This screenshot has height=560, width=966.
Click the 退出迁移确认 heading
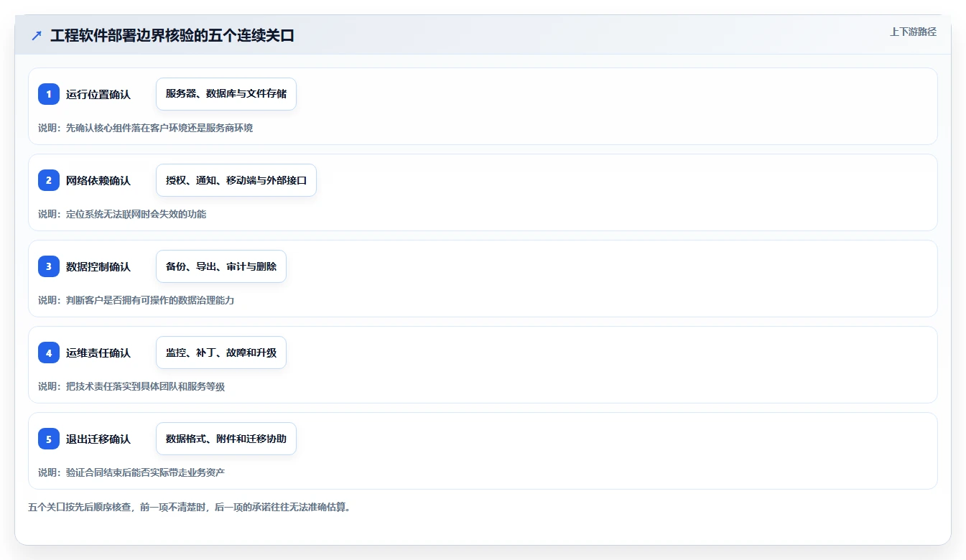[x=98, y=439]
